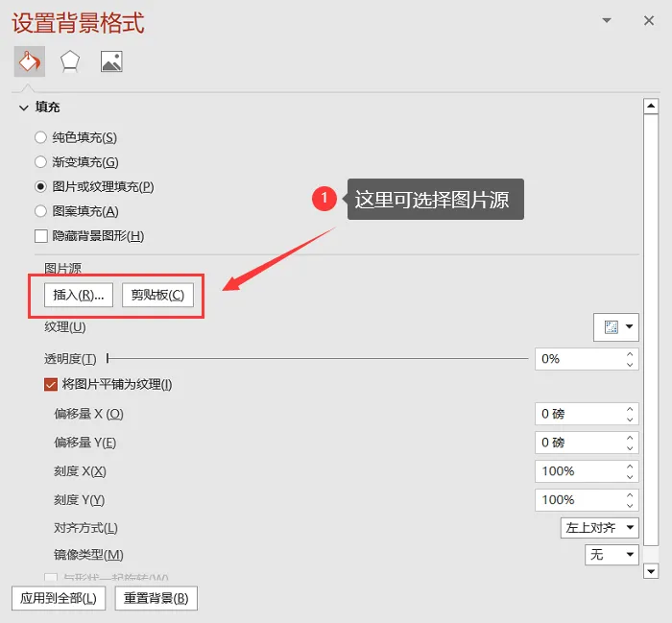The height and width of the screenshot is (623, 672).
Task: Increase 偏移量 X with up arrow
Action: (x=630, y=409)
